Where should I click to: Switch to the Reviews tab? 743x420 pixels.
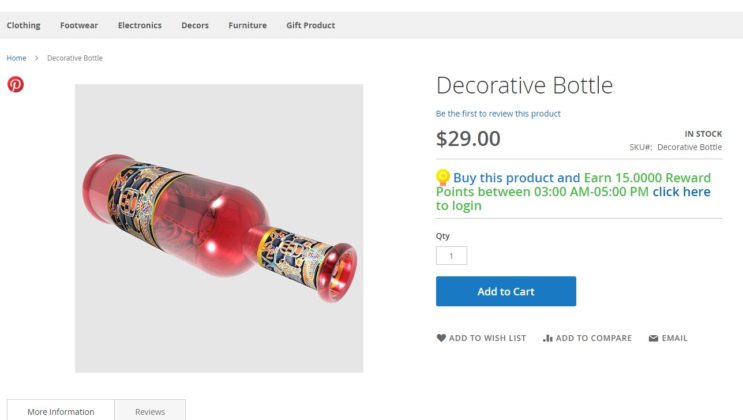(150, 411)
